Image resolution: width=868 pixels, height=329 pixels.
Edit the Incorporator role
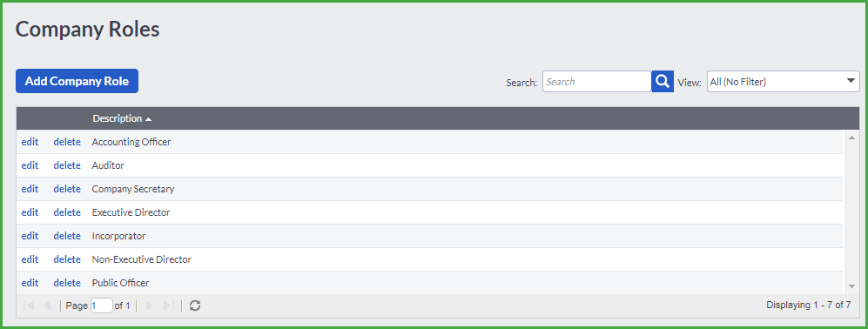pyautogui.click(x=30, y=236)
